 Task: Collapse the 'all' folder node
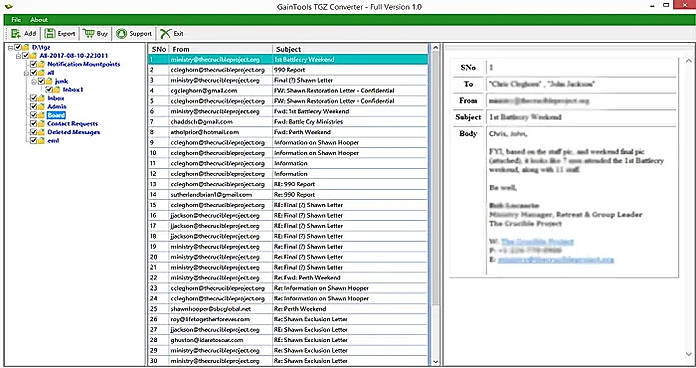coord(26,73)
